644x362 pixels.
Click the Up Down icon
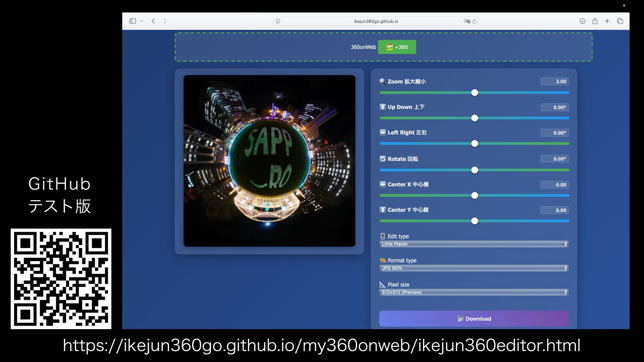[382, 107]
